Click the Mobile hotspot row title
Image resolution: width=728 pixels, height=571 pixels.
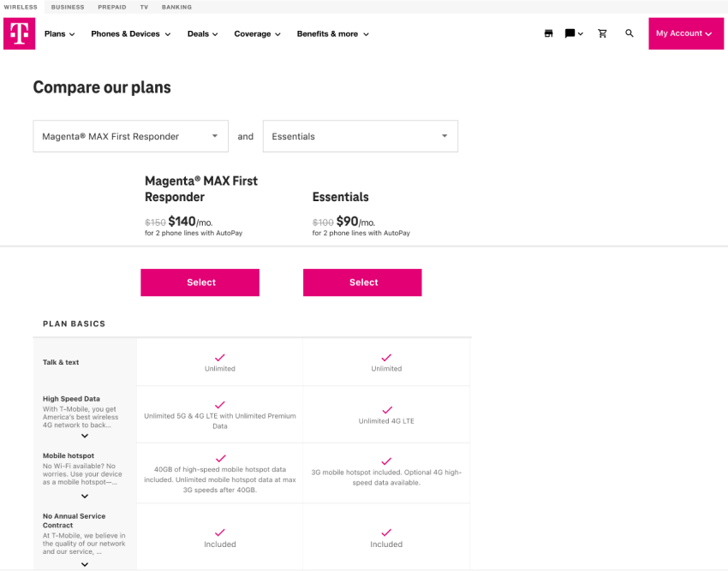coord(69,456)
